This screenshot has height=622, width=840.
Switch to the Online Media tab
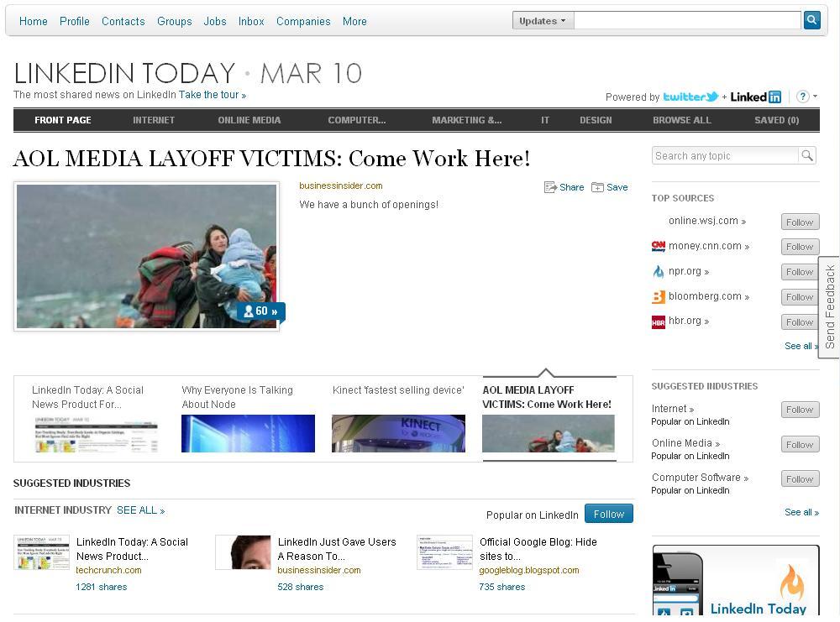(249, 120)
